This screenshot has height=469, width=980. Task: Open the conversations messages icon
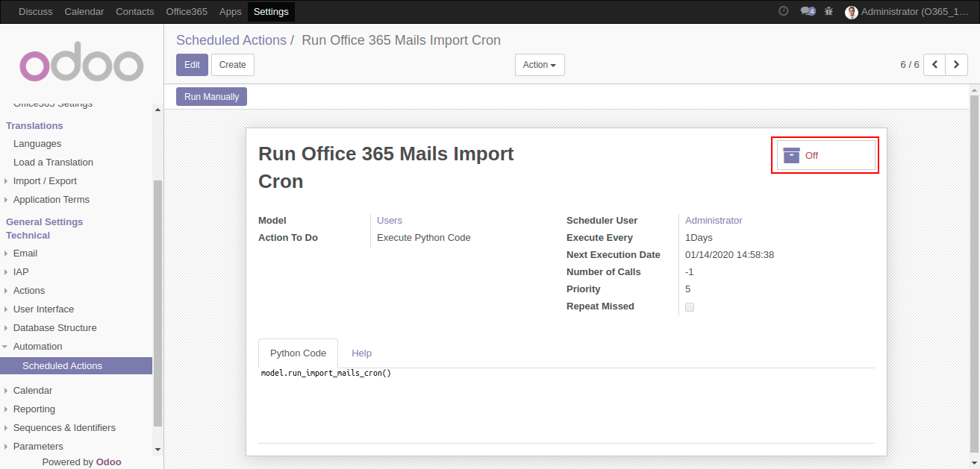click(x=807, y=11)
